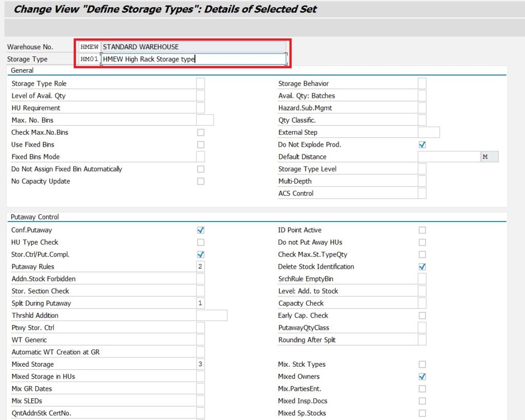Click the Storage Behavior field
This screenshot has width=525, height=420.
click(x=422, y=84)
